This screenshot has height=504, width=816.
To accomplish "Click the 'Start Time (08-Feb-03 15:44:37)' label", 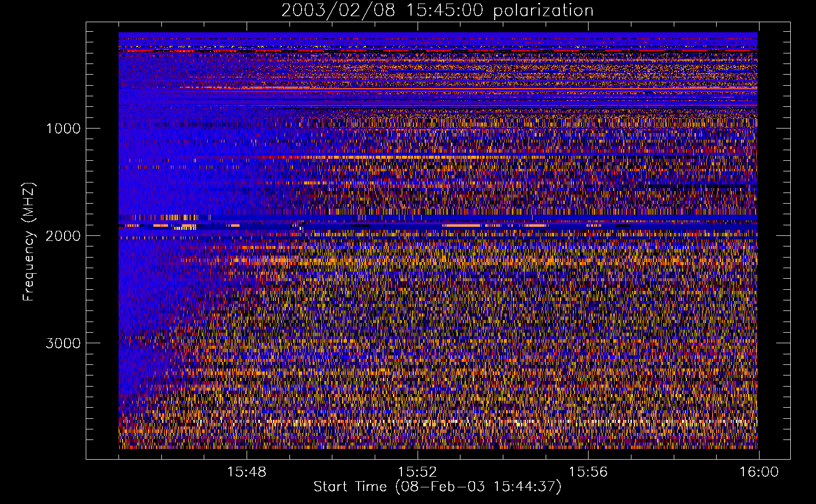I will (437, 487).
